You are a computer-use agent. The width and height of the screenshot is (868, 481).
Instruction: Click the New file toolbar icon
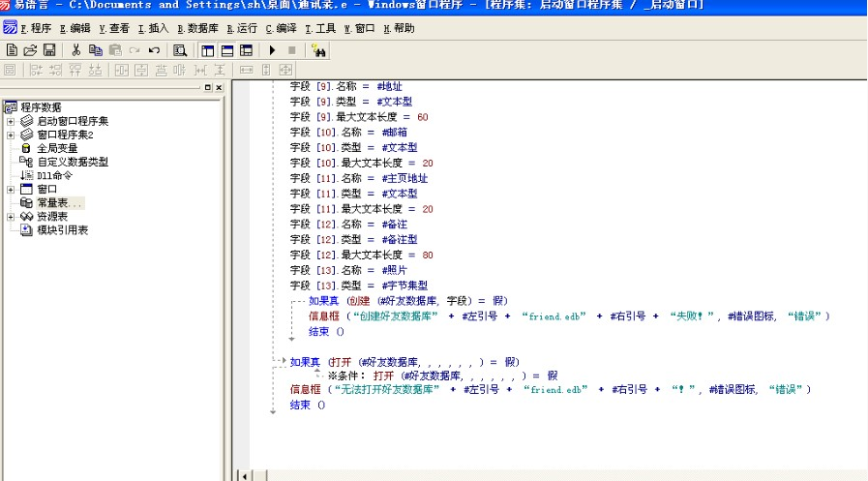tap(12, 49)
